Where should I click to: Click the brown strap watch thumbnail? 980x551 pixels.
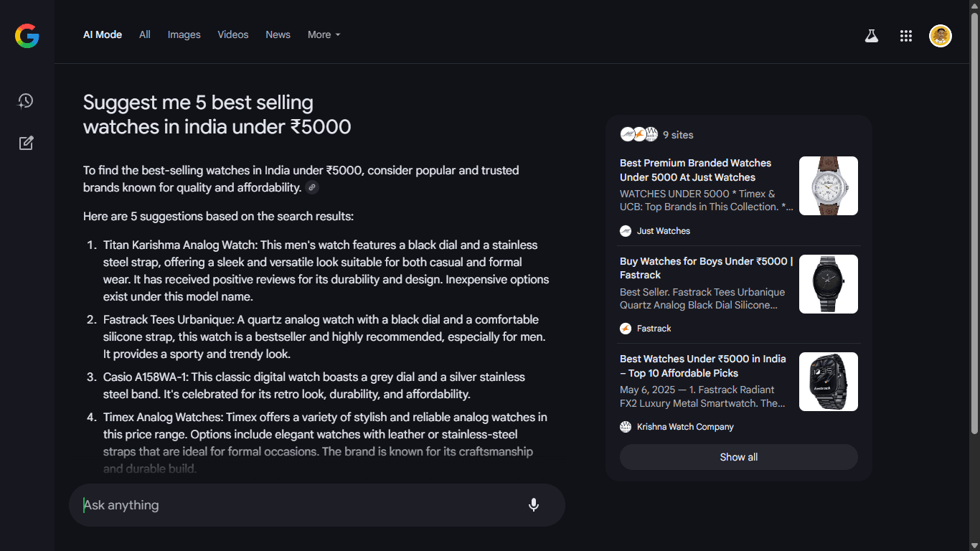coord(829,186)
